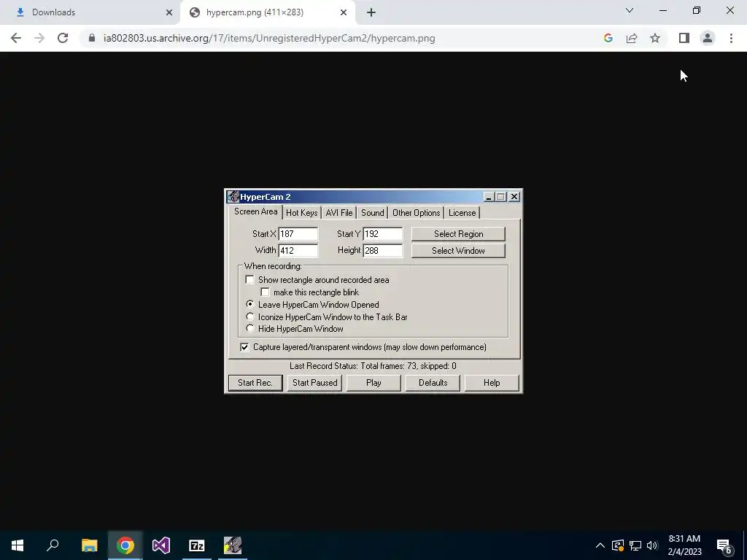Click the network tray icon
This screenshot has height=560, width=747.
point(635,545)
